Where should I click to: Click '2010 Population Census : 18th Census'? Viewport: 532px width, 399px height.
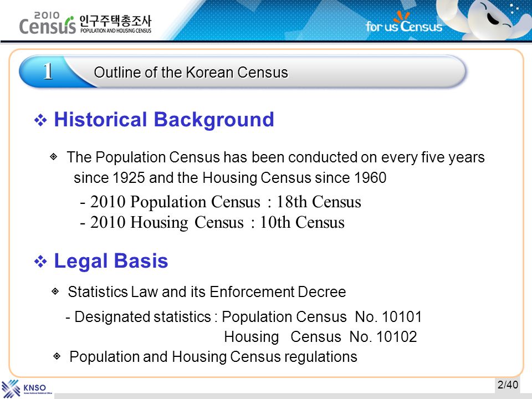click(221, 202)
